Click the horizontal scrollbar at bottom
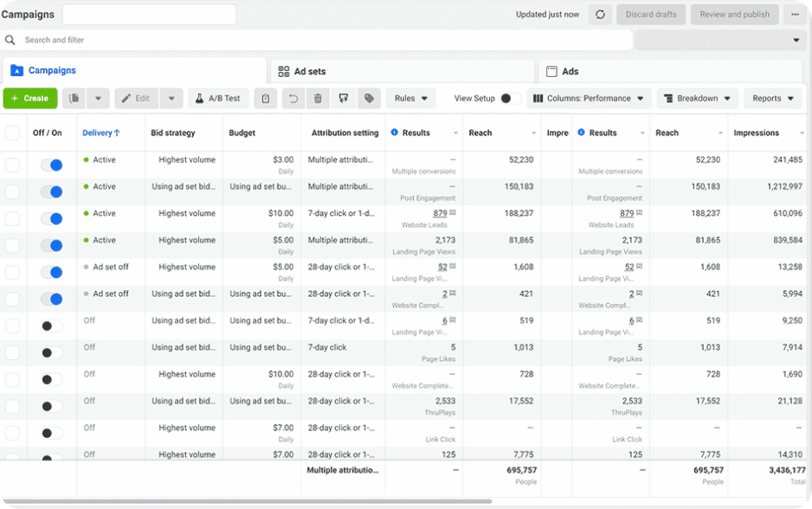Viewport: 812px width, 509px height. coord(248,501)
